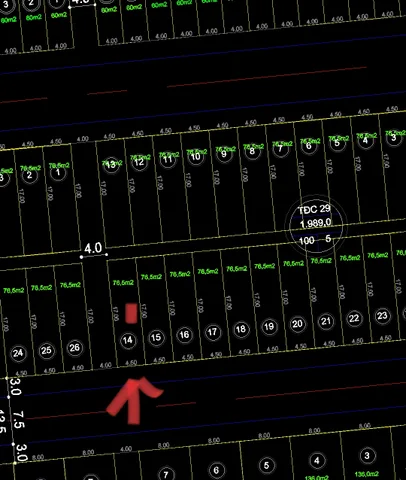Click the 76,5m2 area label above lot 14
Screen dimensions: 406x480
[123, 283]
